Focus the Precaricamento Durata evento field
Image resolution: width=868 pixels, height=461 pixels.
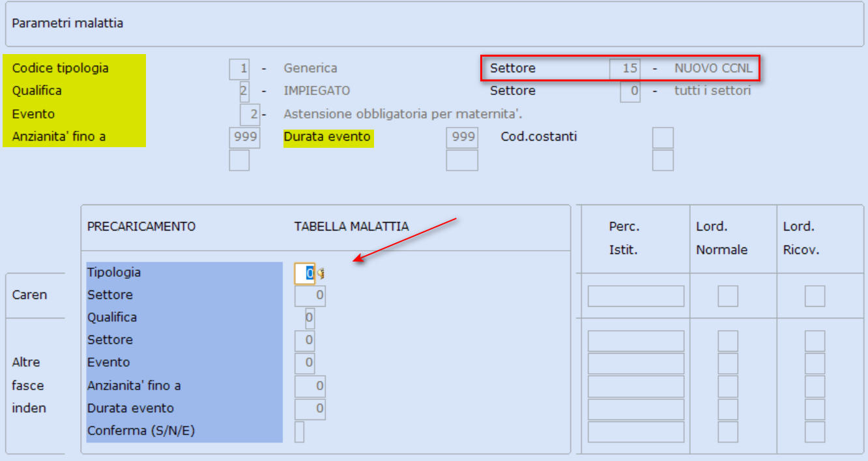310,410
